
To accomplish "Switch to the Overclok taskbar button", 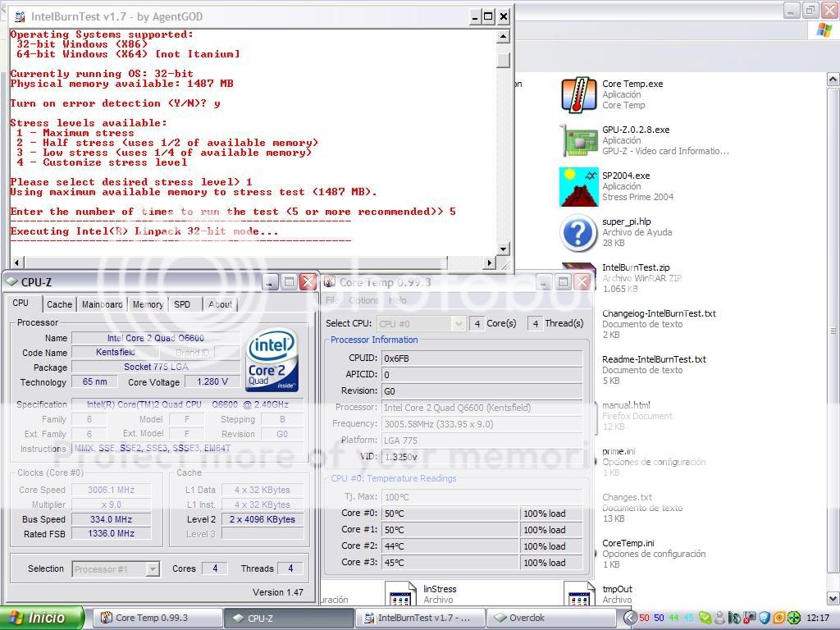I will click(x=550, y=619).
